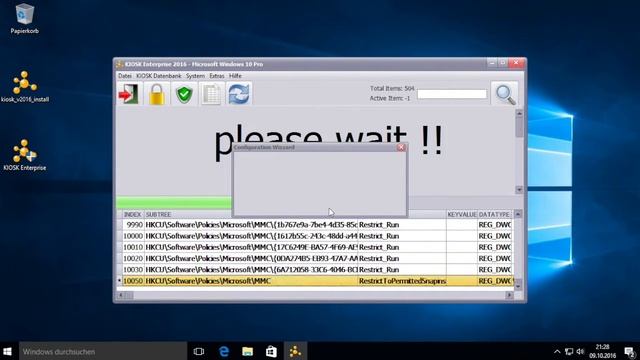The height and width of the screenshot is (360, 640).
Task: Open the volume speaker tray icon
Action: pyautogui.click(x=580, y=351)
